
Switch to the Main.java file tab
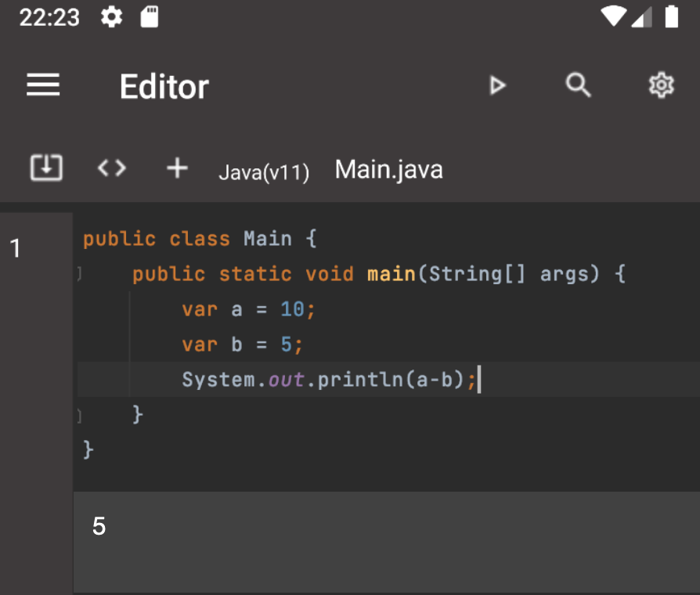click(x=389, y=170)
